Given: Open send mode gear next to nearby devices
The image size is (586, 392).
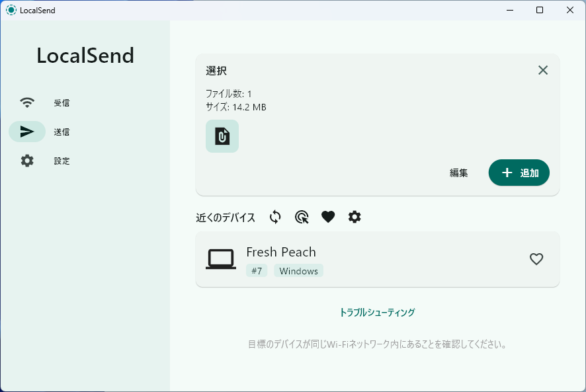Looking at the screenshot, I should 355,217.
